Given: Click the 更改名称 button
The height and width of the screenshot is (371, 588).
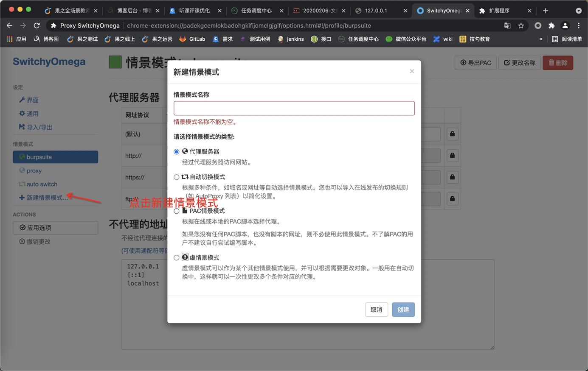Looking at the screenshot, I should [x=520, y=63].
